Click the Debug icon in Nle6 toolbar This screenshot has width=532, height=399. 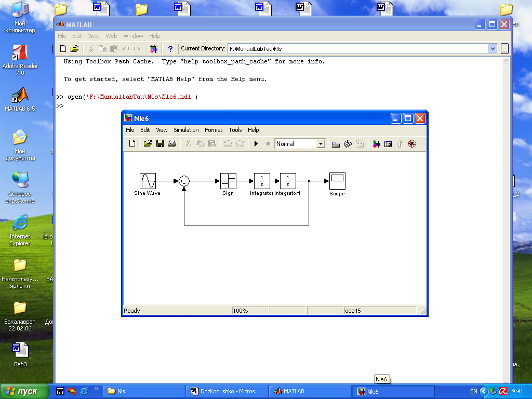pyautogui.click(x=412, y=144)
